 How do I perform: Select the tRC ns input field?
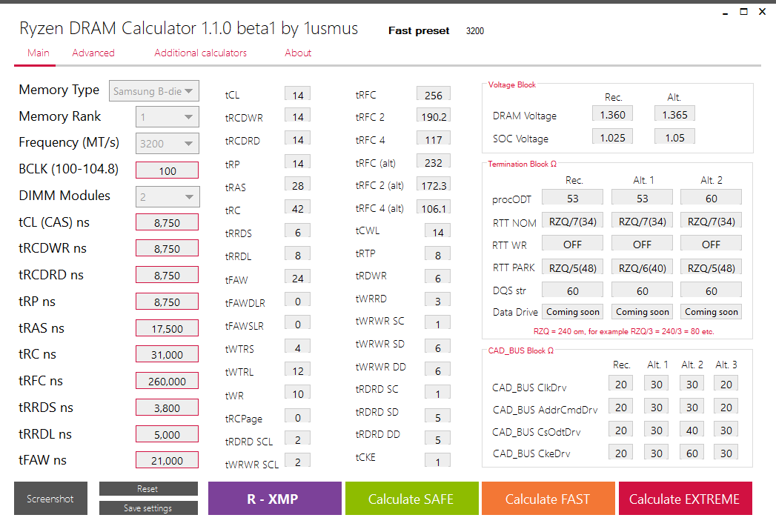point(168,354)
